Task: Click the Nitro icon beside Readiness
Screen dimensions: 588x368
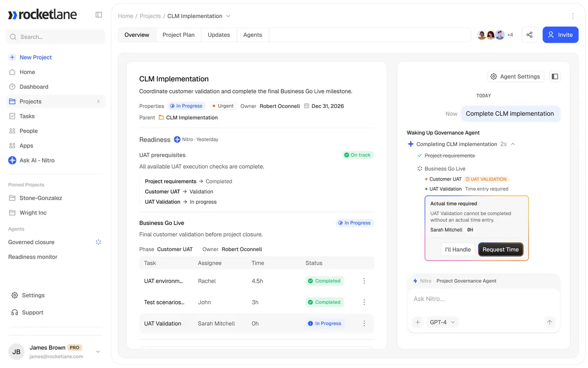Action: [x=177, y=139]
